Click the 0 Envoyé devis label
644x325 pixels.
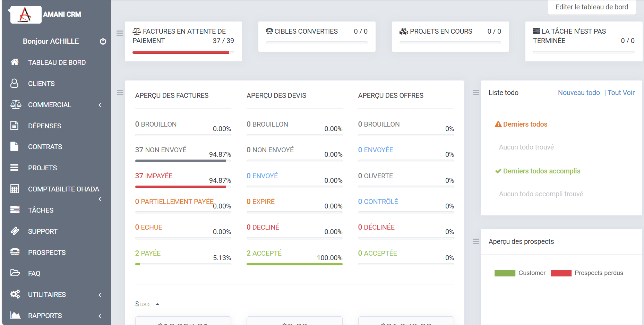coord(262,176)
